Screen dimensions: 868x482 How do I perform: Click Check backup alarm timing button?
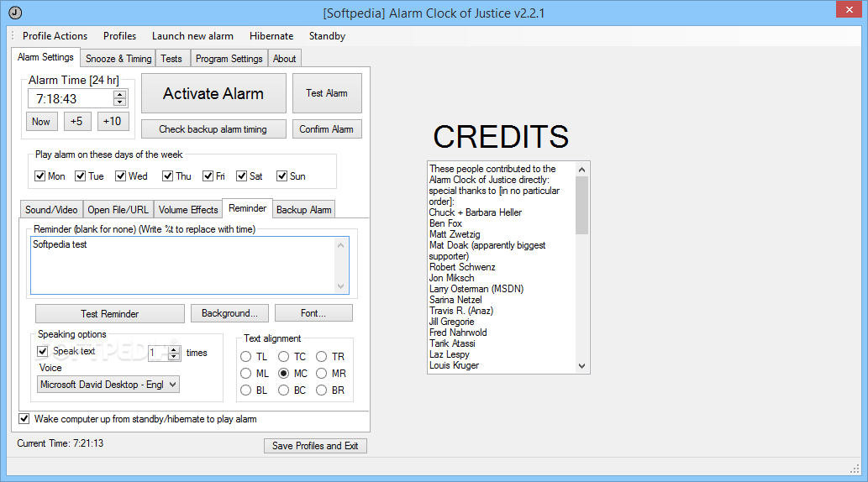click(x=213, y=129)
